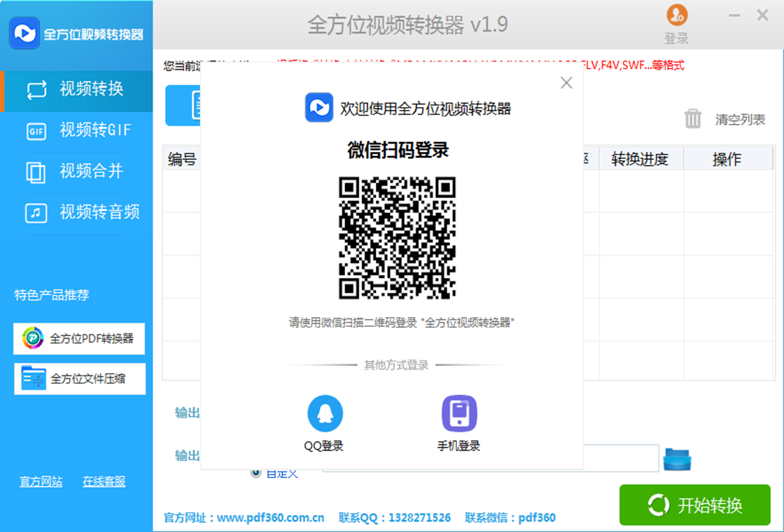
Task: Start conversion with 开始转换 button
Action: coord(695,505)
